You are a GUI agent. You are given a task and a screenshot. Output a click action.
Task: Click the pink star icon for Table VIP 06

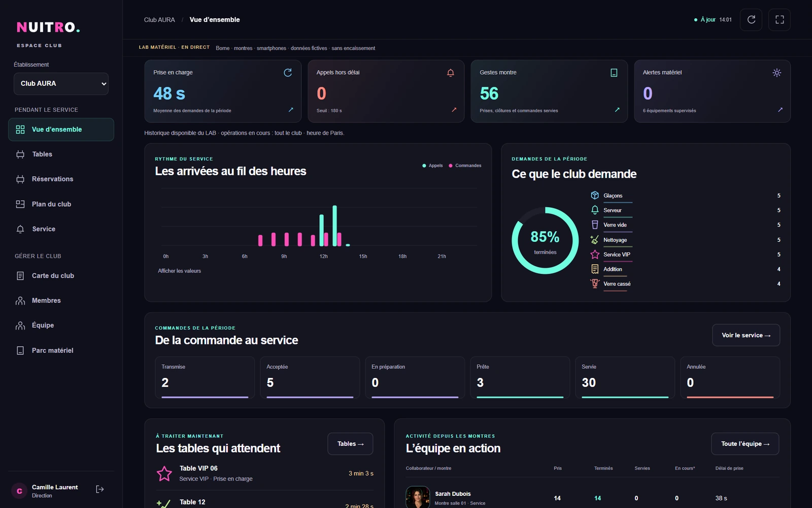(164, 474)
